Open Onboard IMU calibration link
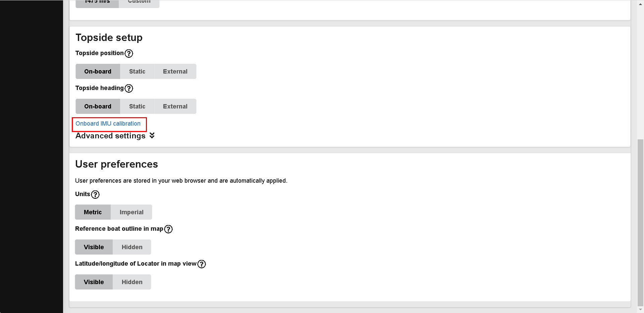This screenshot has height=313, width=644. point(108,124)
